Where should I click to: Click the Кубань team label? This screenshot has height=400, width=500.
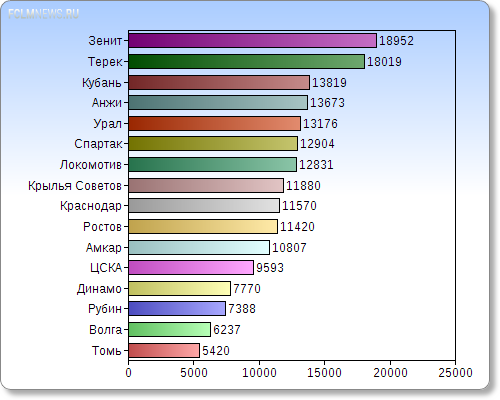click(102, 82)
